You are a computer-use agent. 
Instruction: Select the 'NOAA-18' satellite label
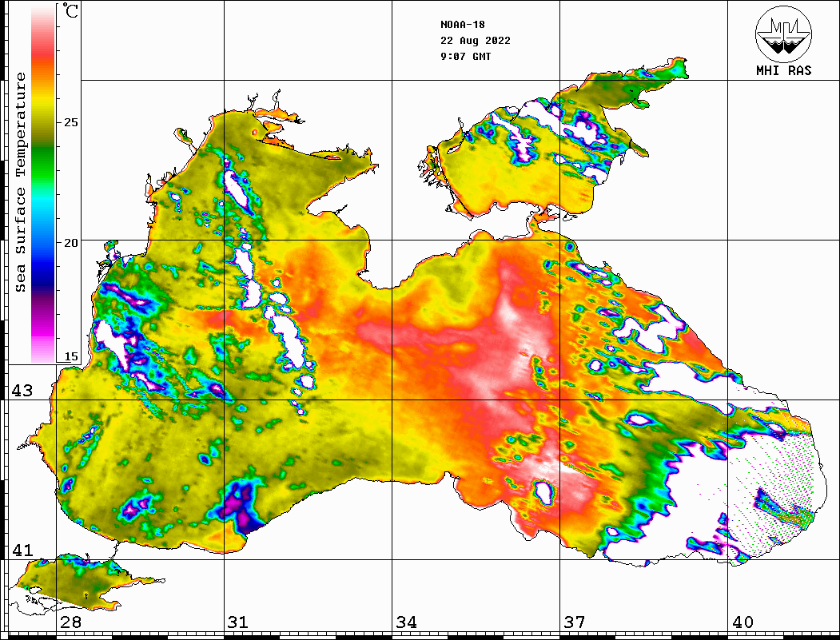pyautogui.click(x=462, y=25)
